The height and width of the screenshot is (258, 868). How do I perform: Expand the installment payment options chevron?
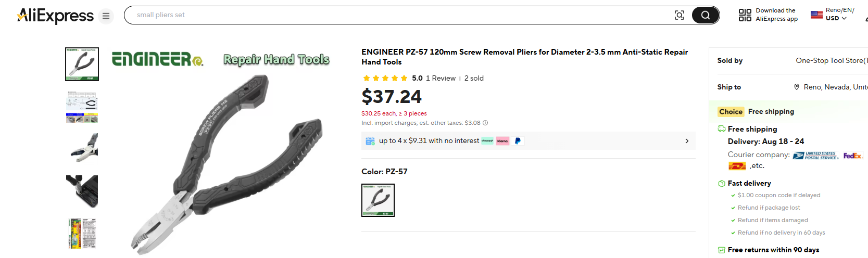[687, 141]
